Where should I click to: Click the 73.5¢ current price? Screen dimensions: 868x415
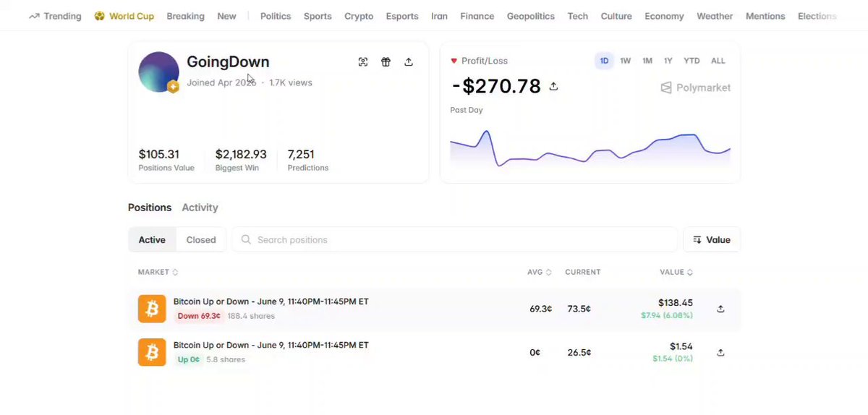pyautogui.click(x=578, y=309)
